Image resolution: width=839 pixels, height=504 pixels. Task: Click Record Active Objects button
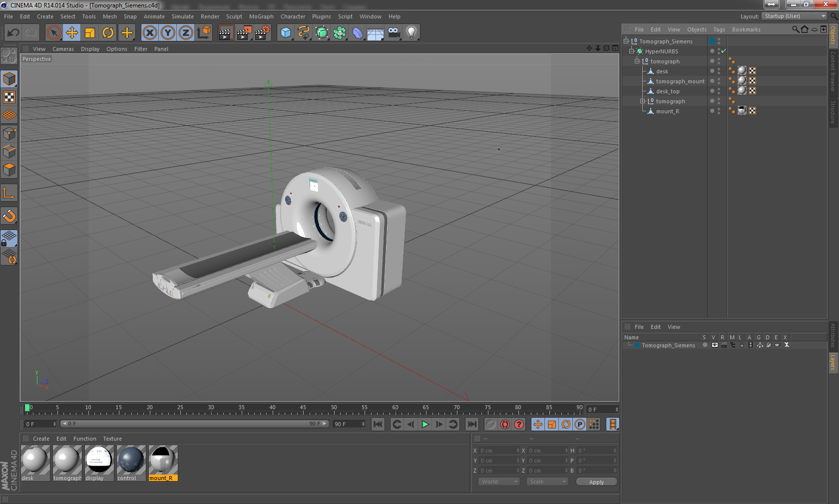point(491,424)
